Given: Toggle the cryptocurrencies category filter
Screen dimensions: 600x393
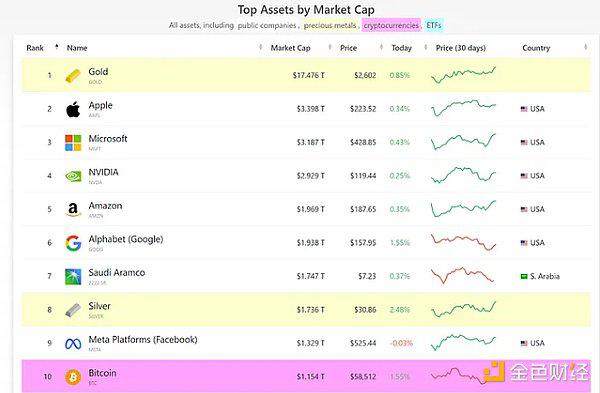Looking at the screenshot, I should tap(391, 25).
